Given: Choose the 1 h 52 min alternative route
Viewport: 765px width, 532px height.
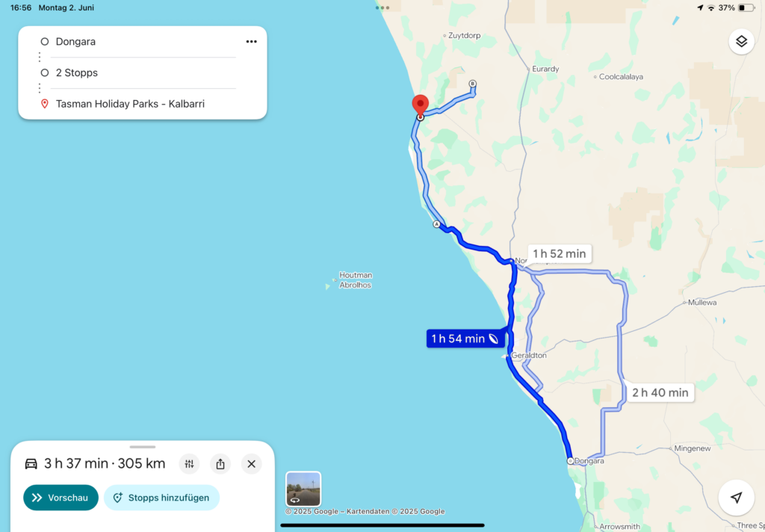Looking at the screenshot, I should point(559,254).
